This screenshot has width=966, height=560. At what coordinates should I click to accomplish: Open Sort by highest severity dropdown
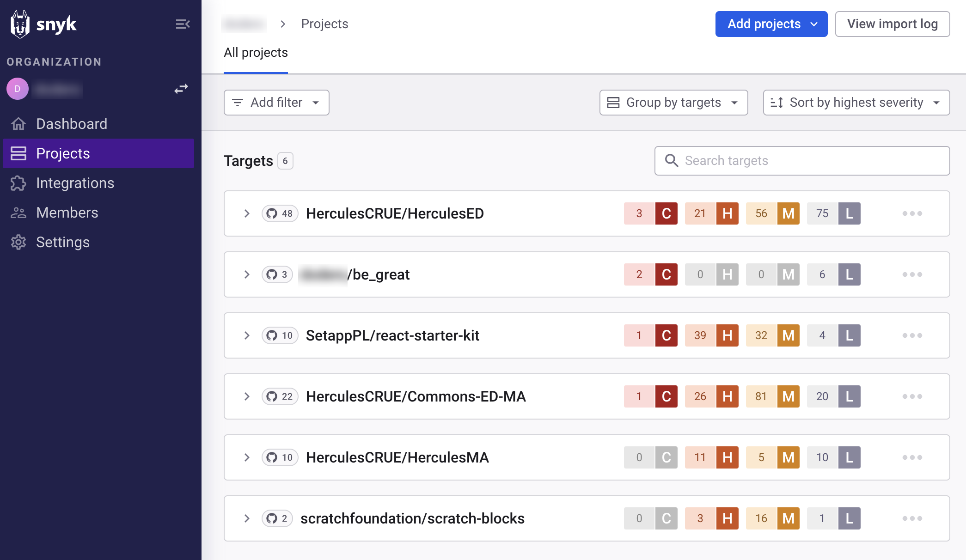(856, 103)
